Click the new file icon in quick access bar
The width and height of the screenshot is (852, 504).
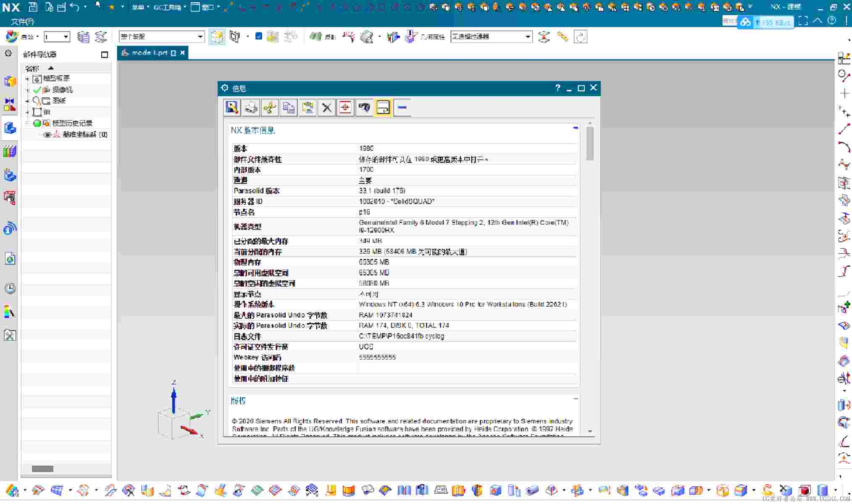tap(49, 7)
